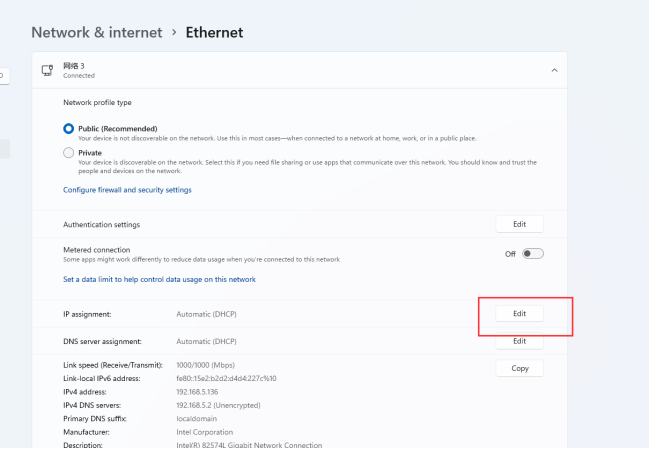649x449 pixels.
Task: Click the IPv4 address value 192.168.5.136
Action: pyautogui.click(x=197, y=392)
